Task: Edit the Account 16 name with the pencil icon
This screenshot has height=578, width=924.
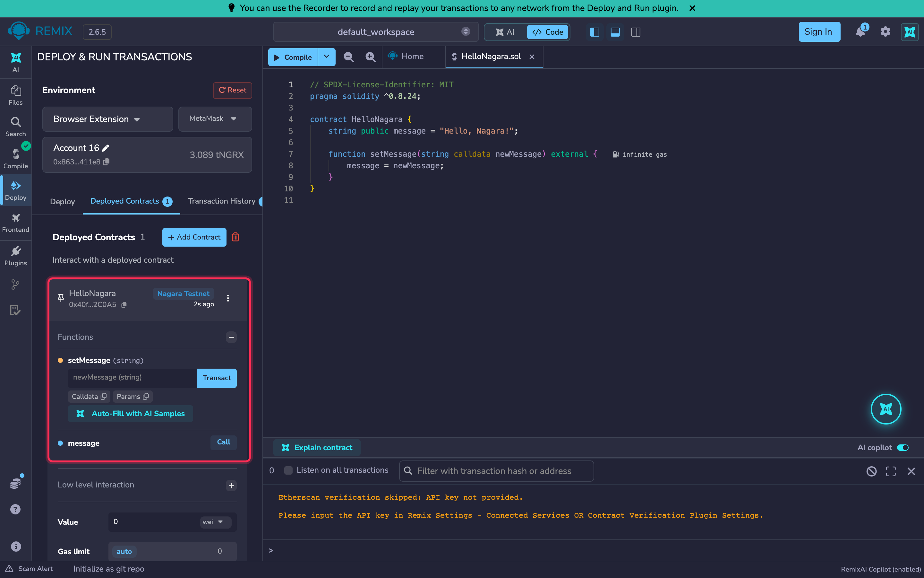Action: click(x=106, y=148)
